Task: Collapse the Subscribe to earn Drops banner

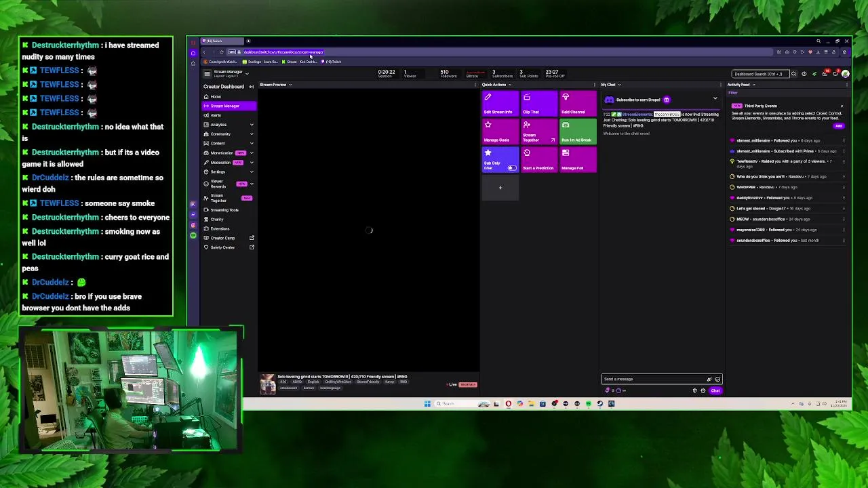Action: pos(715,99)
